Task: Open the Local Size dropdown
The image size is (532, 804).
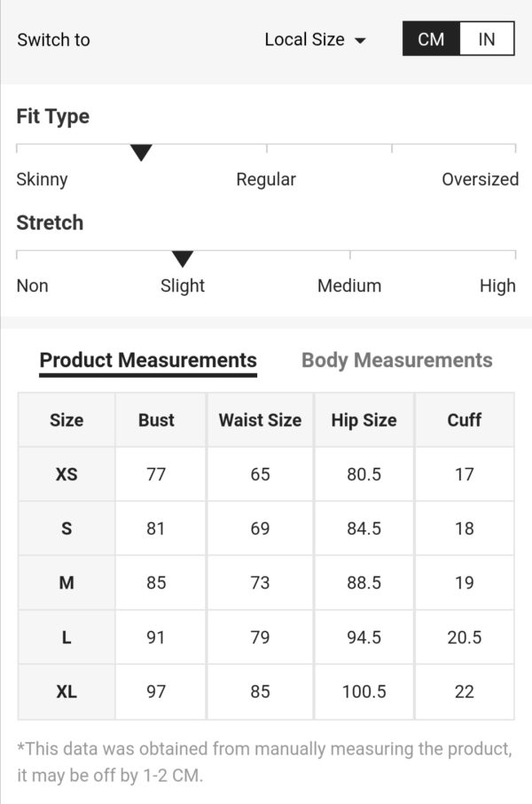Action: (x=305, y=40)
